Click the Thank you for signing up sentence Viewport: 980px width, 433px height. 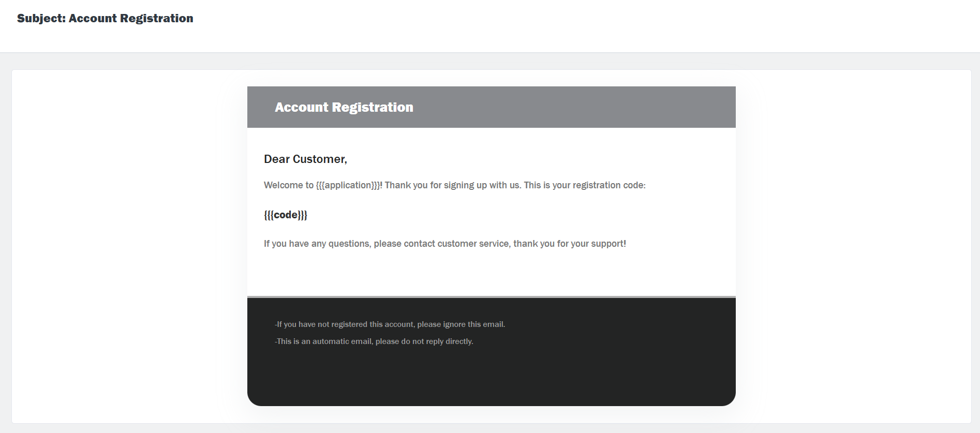(x=452, y=185)
